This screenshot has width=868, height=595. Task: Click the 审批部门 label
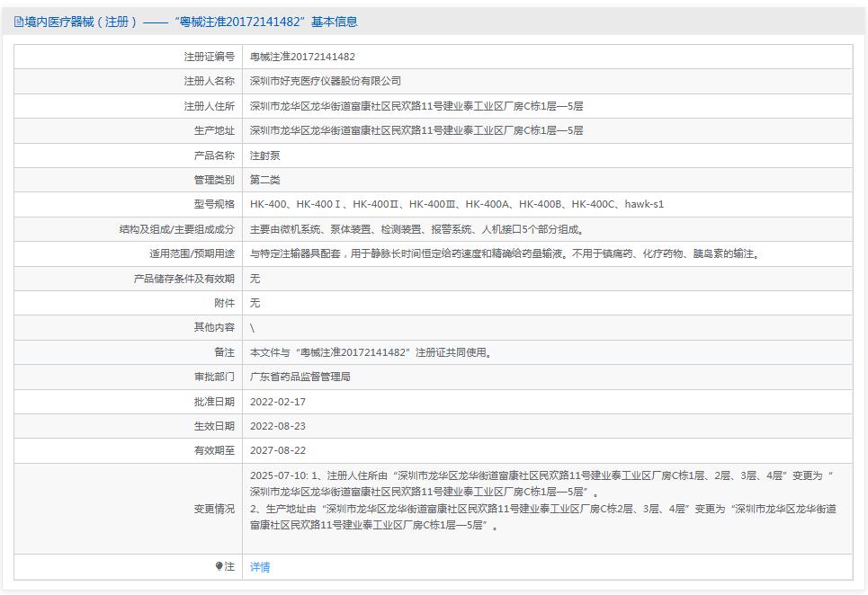coord(214,377)
